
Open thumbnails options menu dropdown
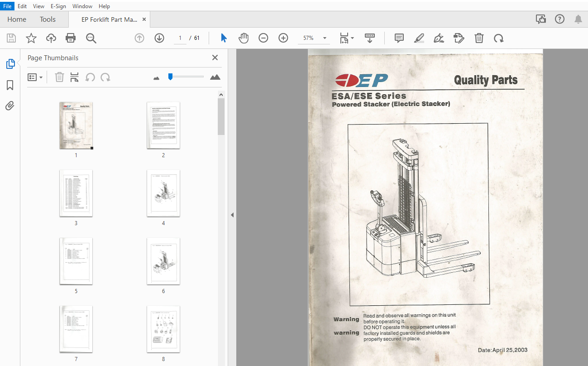(x=35, y=77)
